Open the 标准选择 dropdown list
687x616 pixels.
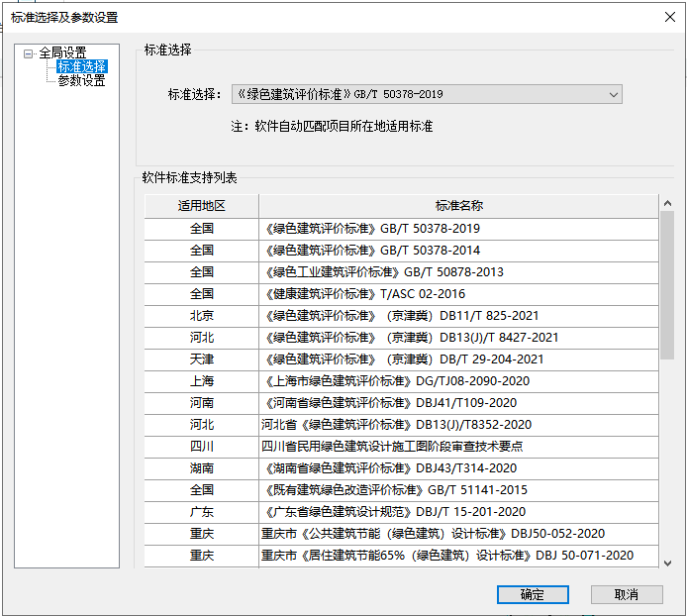pos(614,94)
